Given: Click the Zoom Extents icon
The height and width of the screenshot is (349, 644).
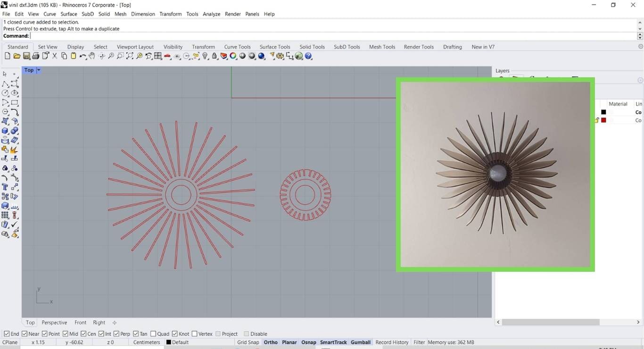Looking at the screenshot, I should click(x=130, y=56).
